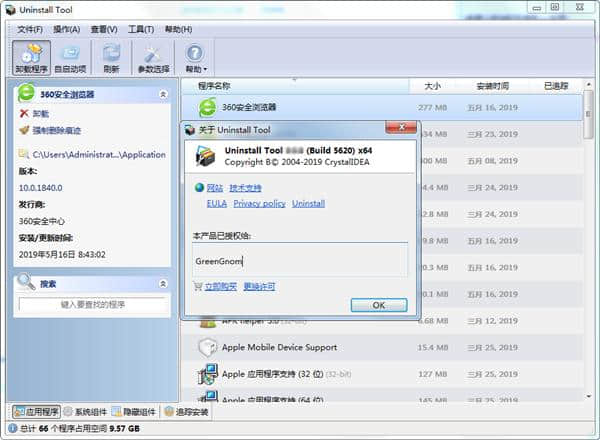Click 强制删除痕迹 force removal in sidebar

pos(56,130)
